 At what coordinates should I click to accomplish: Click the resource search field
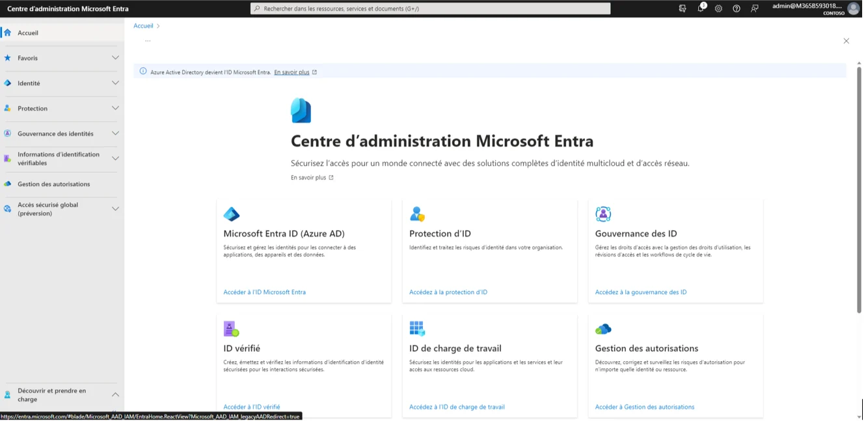pyautogui.click(x=430, y=8)
